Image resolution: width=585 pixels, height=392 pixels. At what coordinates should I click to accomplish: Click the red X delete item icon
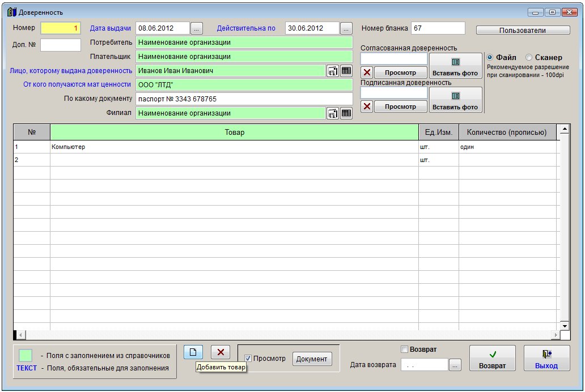click(x=221, y=352)
